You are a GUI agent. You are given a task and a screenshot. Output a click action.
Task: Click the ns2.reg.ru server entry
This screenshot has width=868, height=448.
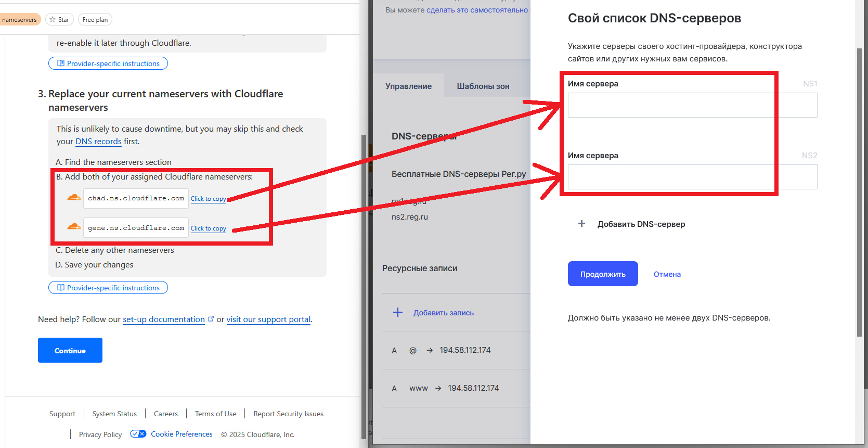tap(410, 217)
